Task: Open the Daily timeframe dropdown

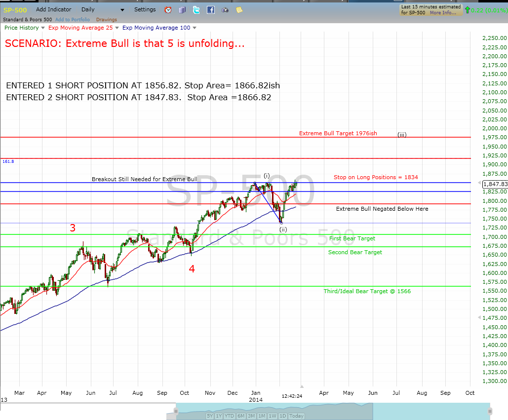Action: [x=103, y=10]
